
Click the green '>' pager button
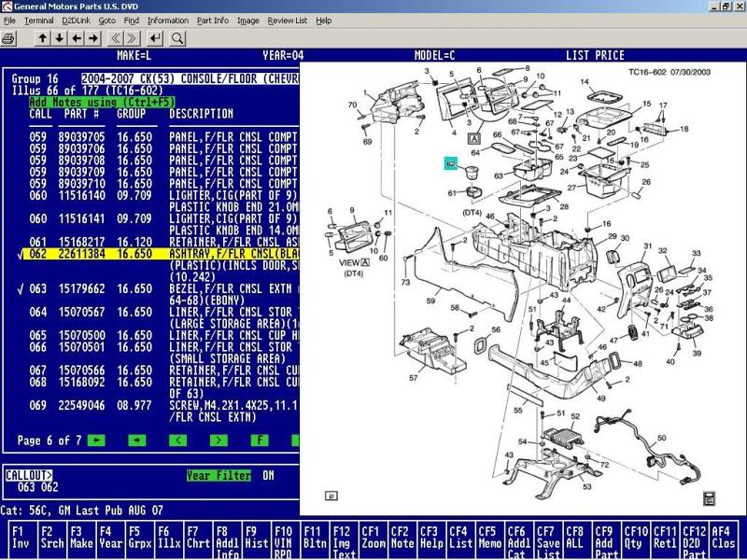218,441
